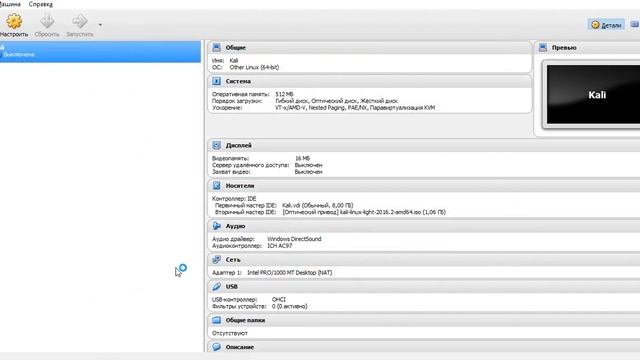Viewport: 640px width, 360px height.
Task: Click the Общие section icon
Action: point(216,47)
